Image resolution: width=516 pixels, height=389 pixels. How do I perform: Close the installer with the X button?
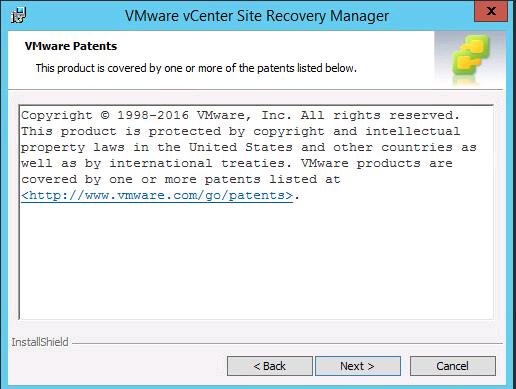click(x=491, y=11)
